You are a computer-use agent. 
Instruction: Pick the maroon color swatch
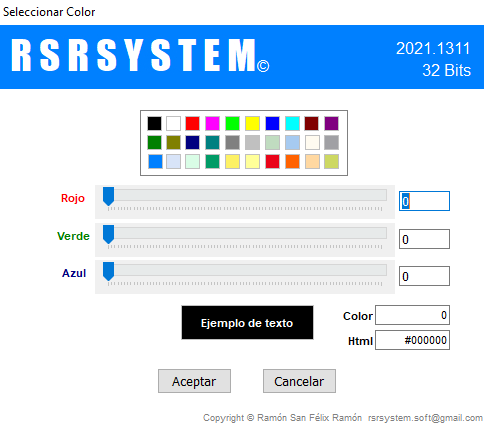point(312,123)
